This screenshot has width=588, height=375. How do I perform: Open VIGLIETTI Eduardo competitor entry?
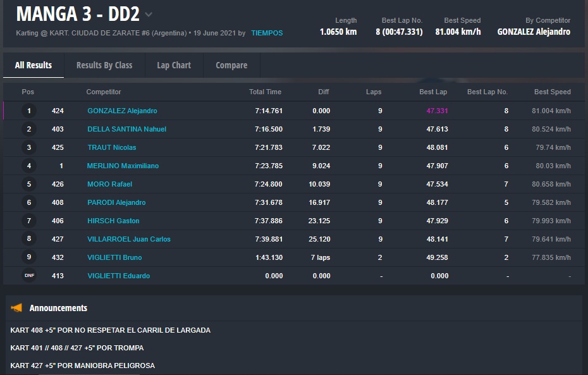[118, 276]
